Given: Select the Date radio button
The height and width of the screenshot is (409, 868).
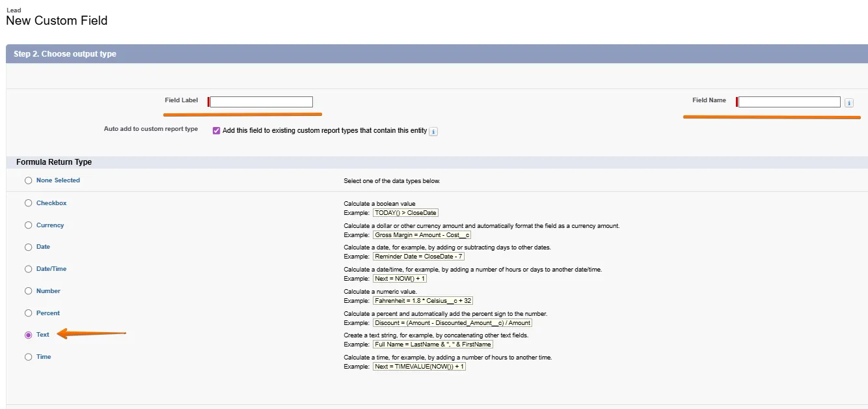Looking at the screenshot, I should coord(28,247).
